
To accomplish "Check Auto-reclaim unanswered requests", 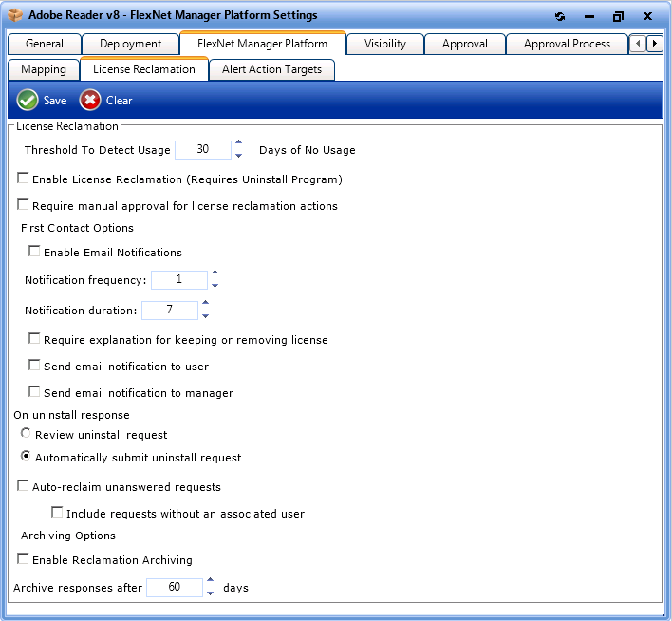I will (23, 485).
